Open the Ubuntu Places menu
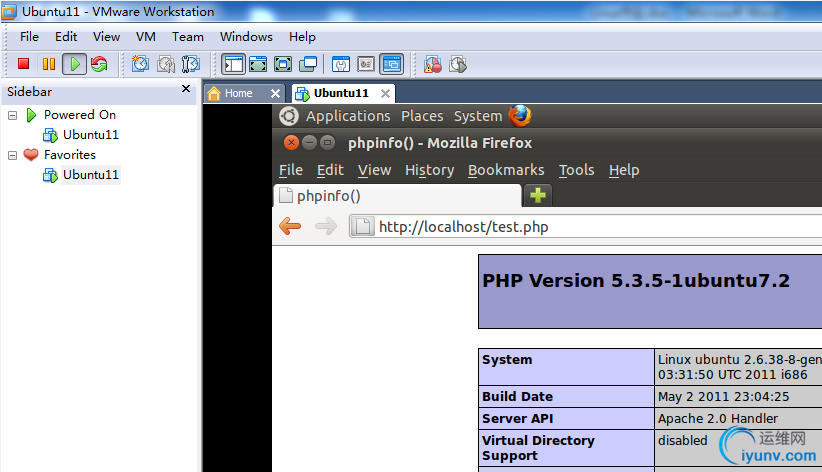The width and height of the screenshot is (822, 472). point(422,116)
